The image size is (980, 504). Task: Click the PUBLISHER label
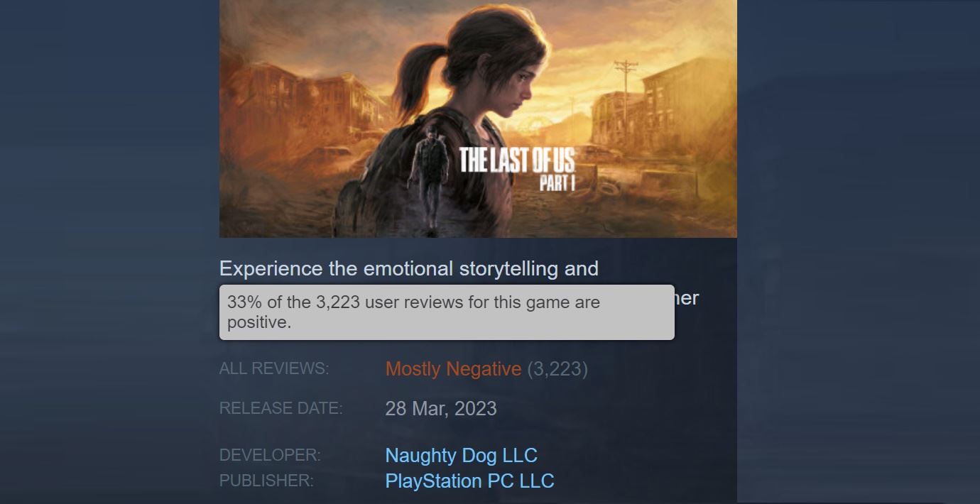[266, 481]
